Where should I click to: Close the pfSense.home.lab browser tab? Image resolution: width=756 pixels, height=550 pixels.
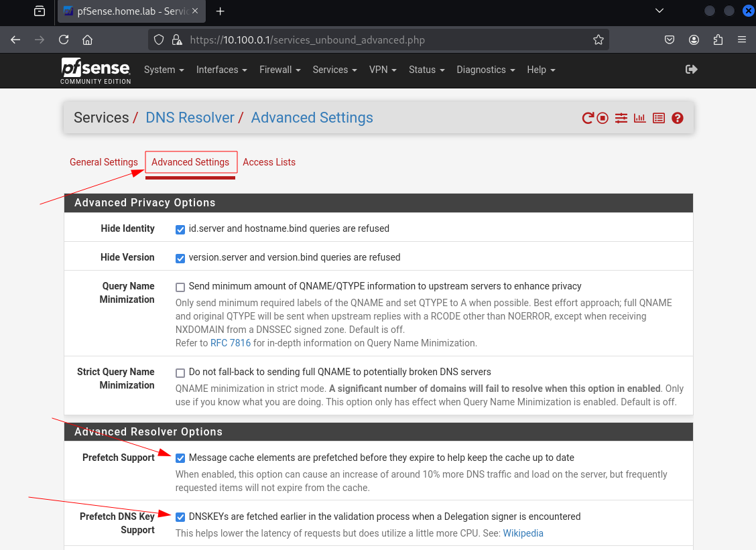pos(195,11)
